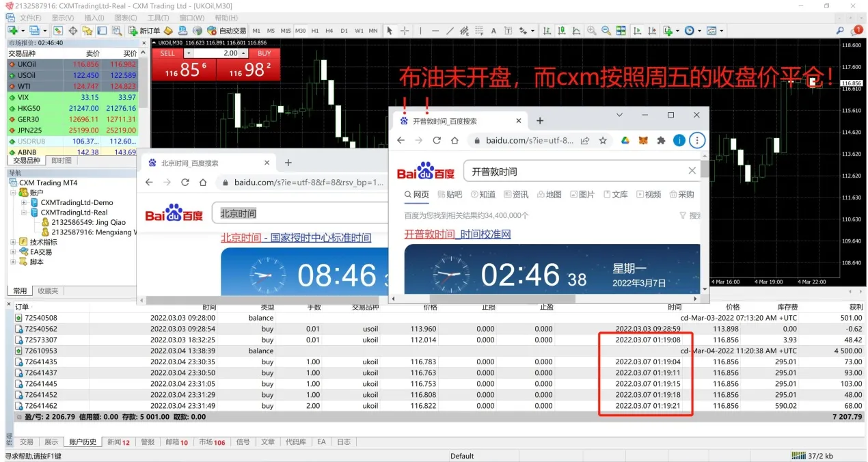The height and width of the screenshot is (462, 868).
Task: Open the new chart toolbar icon
Action: click(13, 31)
